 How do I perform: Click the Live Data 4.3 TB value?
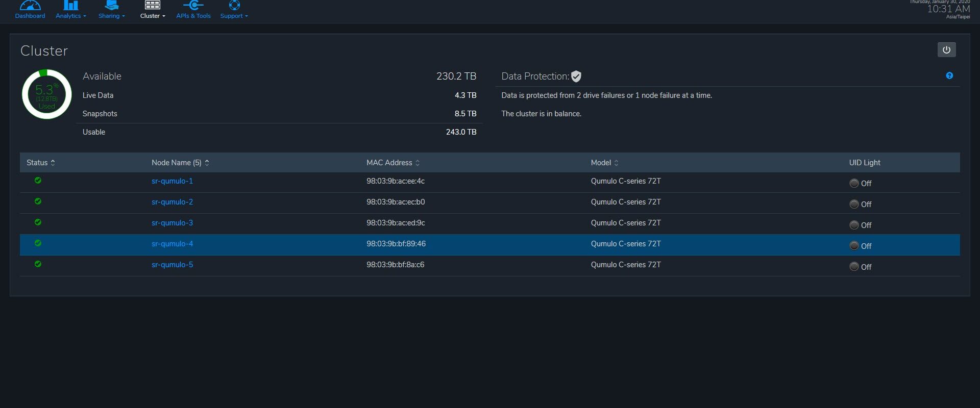(465, 95)
